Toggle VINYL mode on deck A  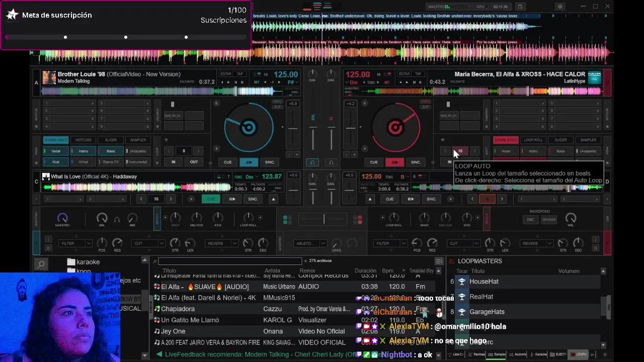277,102
